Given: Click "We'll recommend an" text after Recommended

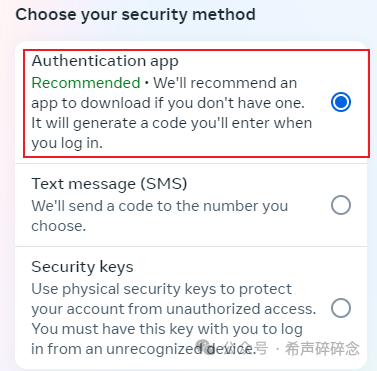Looking at the screenshot, I should pos(225,83).
